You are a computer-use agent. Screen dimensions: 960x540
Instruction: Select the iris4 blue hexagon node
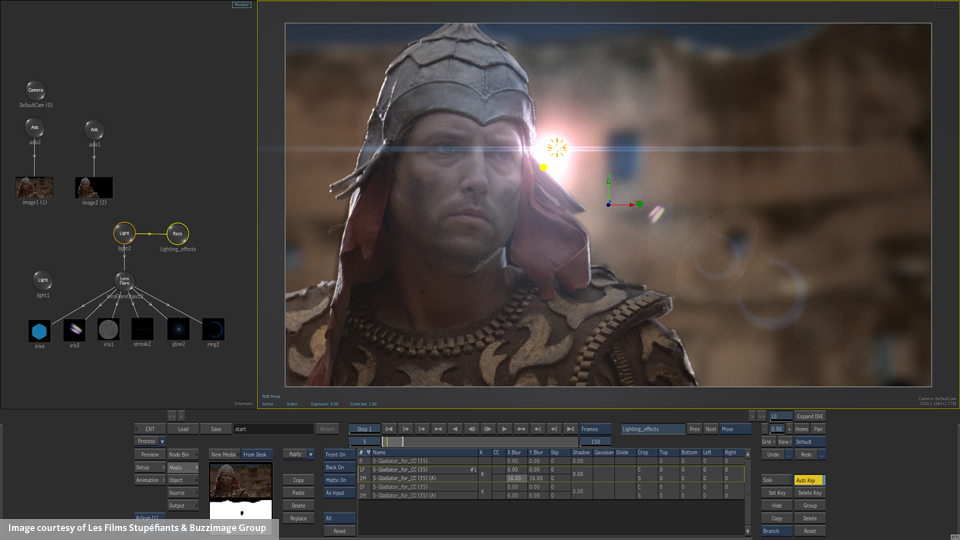pos(39,331)
